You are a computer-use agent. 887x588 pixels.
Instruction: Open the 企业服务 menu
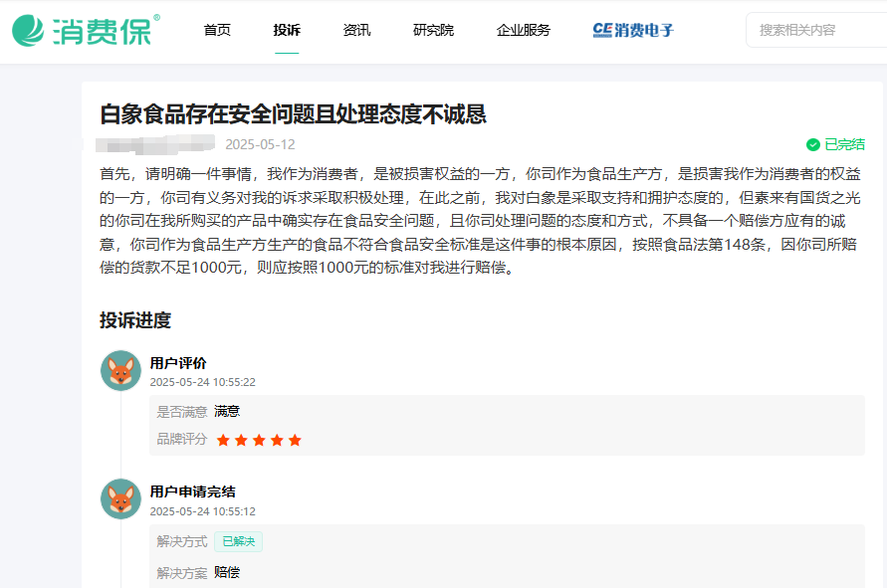click(524, 30)
